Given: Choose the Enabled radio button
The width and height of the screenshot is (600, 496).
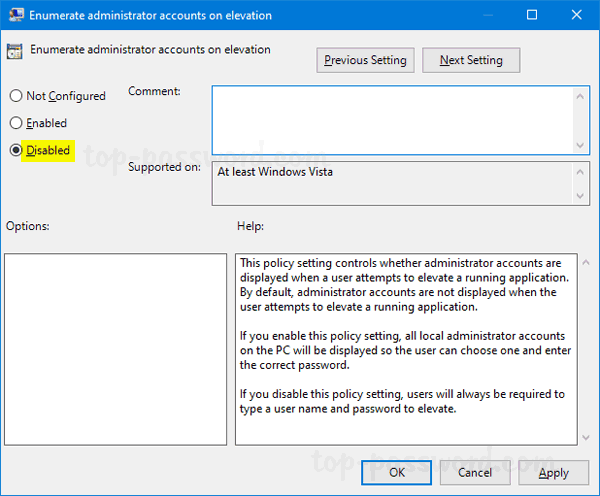Looking at the screenshot, I should click(16, 123).
